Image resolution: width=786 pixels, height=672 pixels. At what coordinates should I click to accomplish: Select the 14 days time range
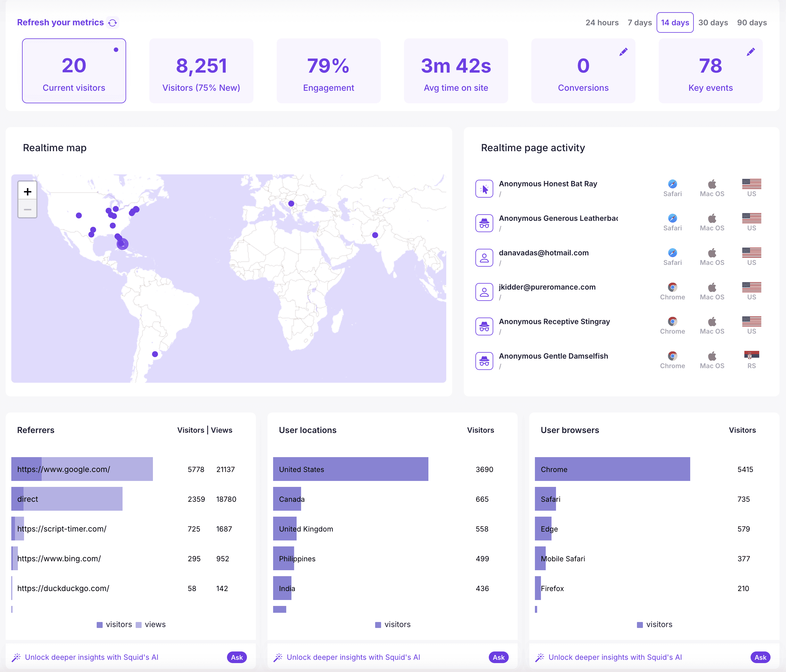point(675,22)
